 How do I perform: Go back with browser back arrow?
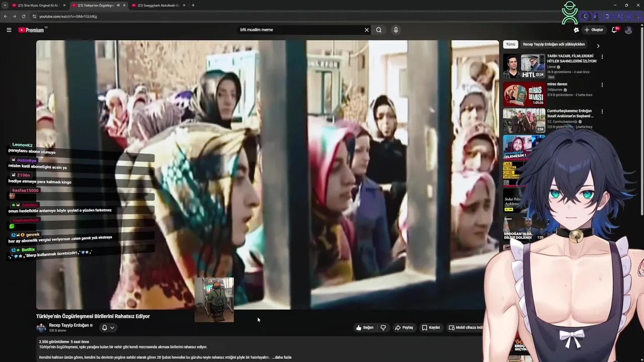tap(6, 16)
